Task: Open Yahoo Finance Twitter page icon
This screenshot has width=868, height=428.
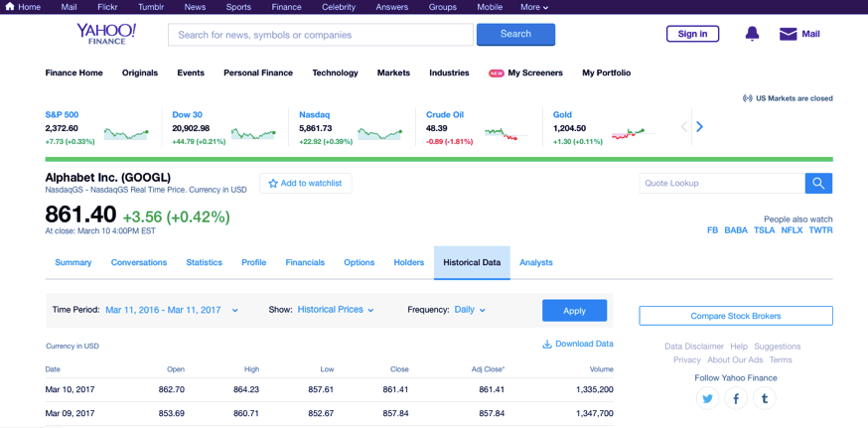Action: click(x=707, y=398)
